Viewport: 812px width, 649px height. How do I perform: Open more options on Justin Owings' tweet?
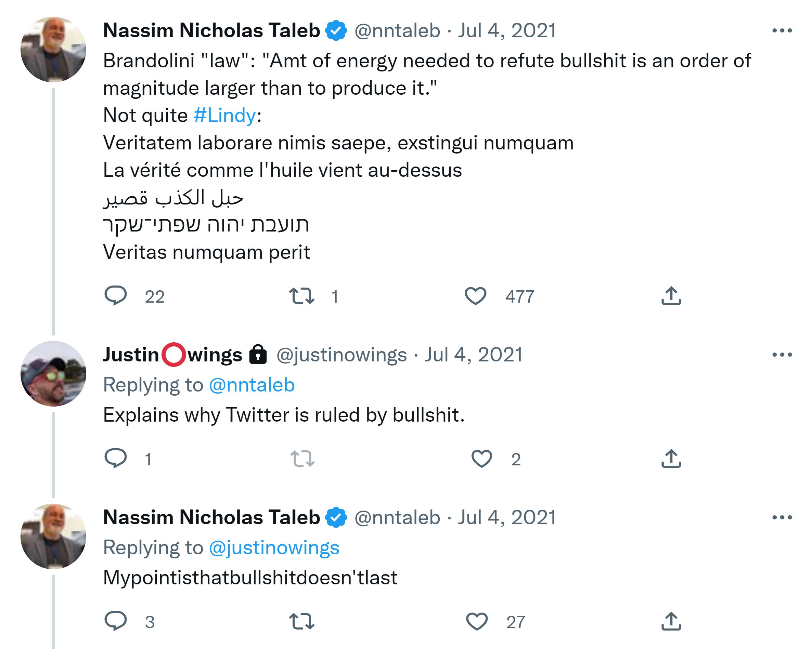click(782, 355)
